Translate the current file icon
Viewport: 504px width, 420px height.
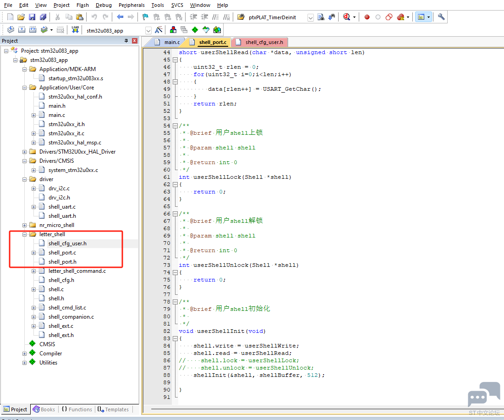pyautogui.click(x=11, y=30)
